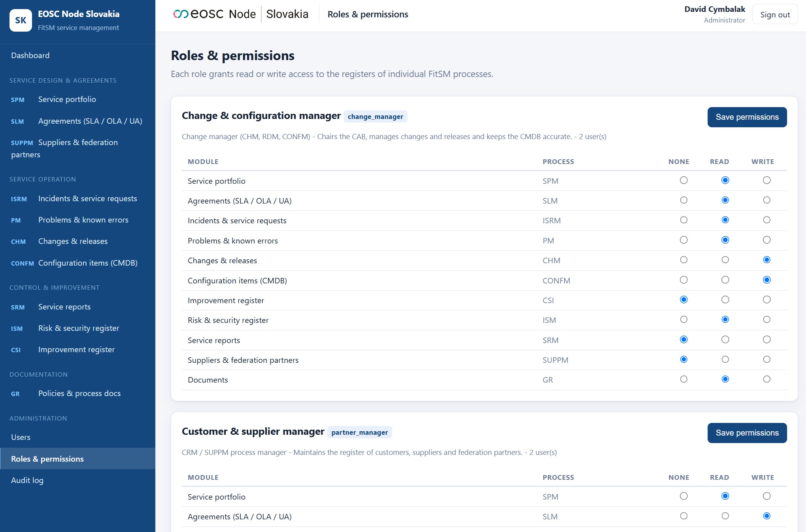806x532 pixels.
Task: Click the Documents module cell
Action: [208, 380]
